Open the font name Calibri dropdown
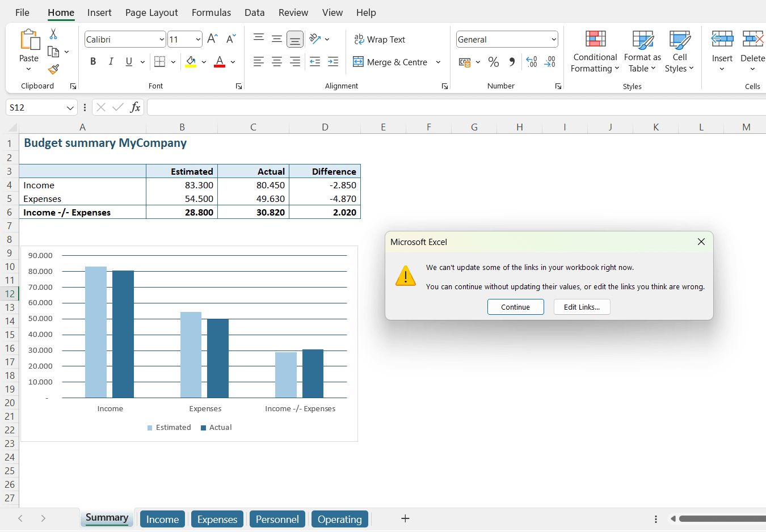This screenshot has height=532, width=766. pos(162,39)
